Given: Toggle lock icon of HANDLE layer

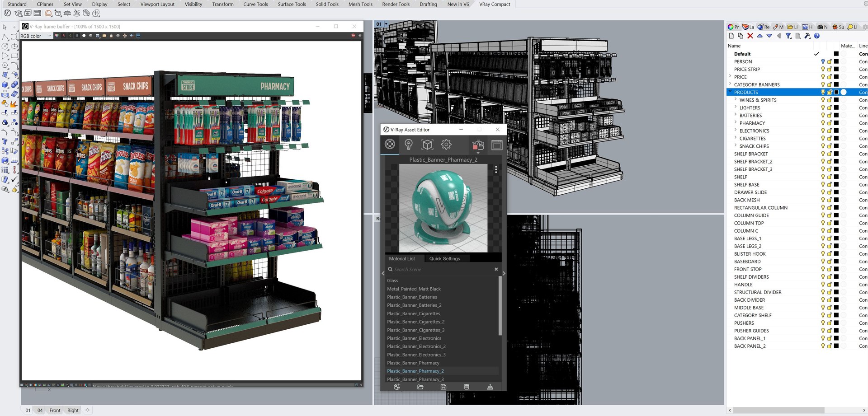Looking at the screenshot, I should click(x=830, y=284).
